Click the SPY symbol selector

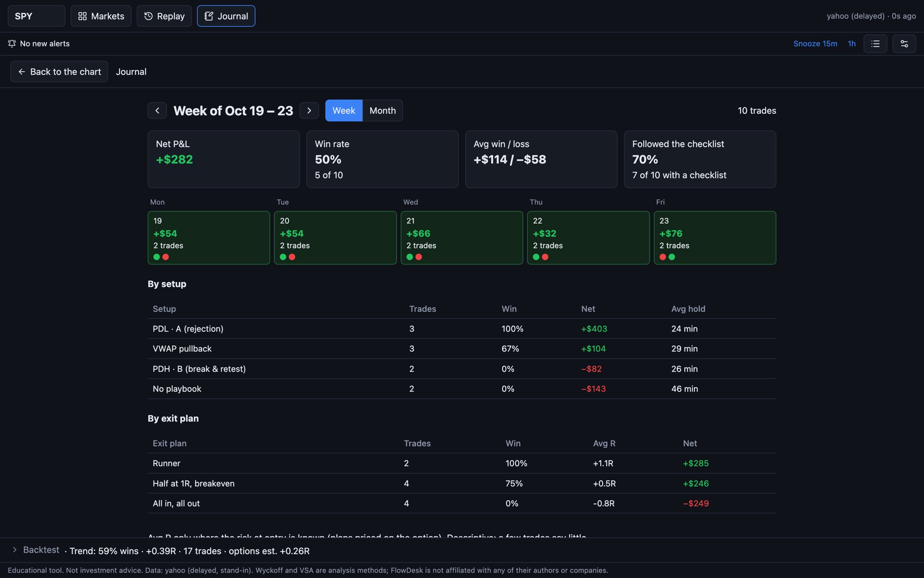point(36,16)
